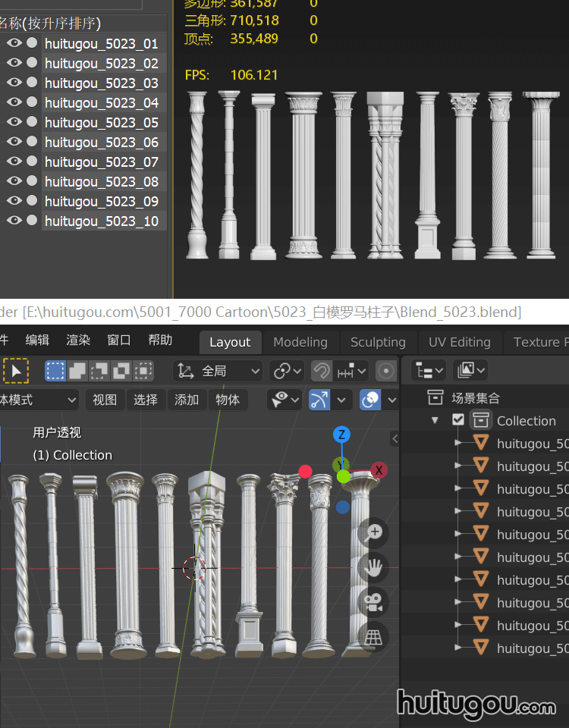Click the red X axis gizmo ball
Screen dimensions: 569x728
(379, 470)
